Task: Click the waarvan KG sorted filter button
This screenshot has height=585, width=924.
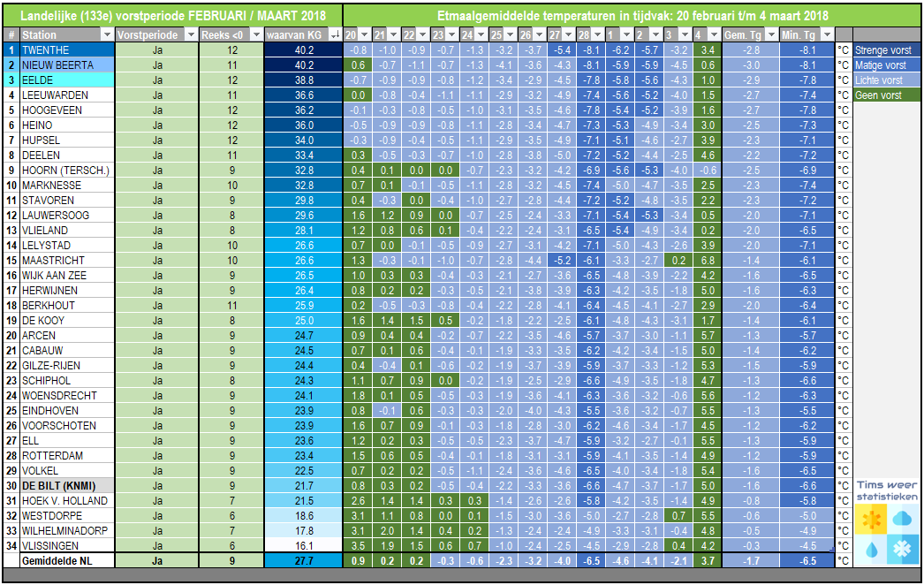Action: pos(335,34)
